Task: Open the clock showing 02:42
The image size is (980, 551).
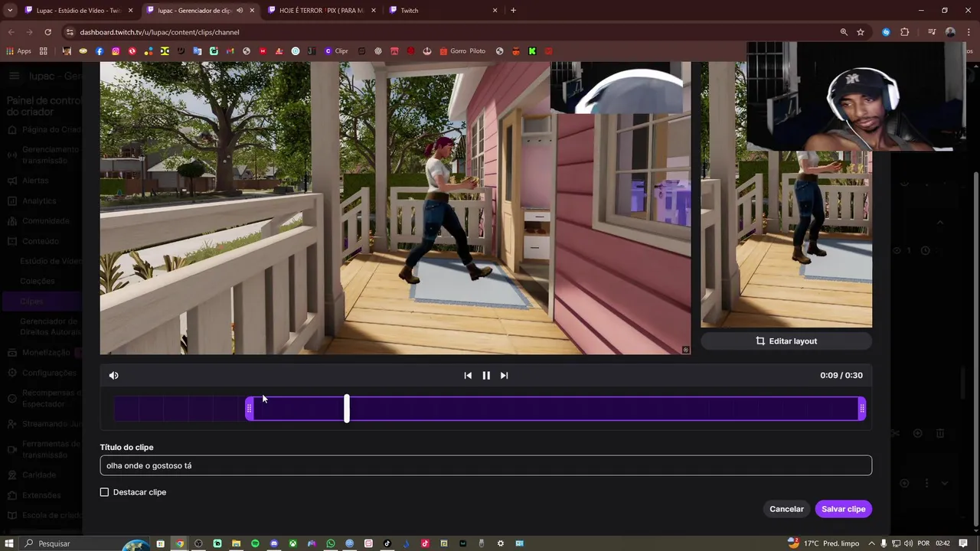Action: [x=943, y=543]
